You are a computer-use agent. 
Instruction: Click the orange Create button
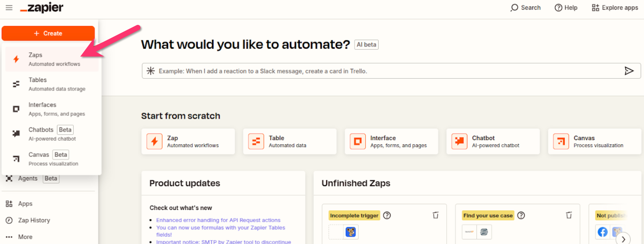48,33
